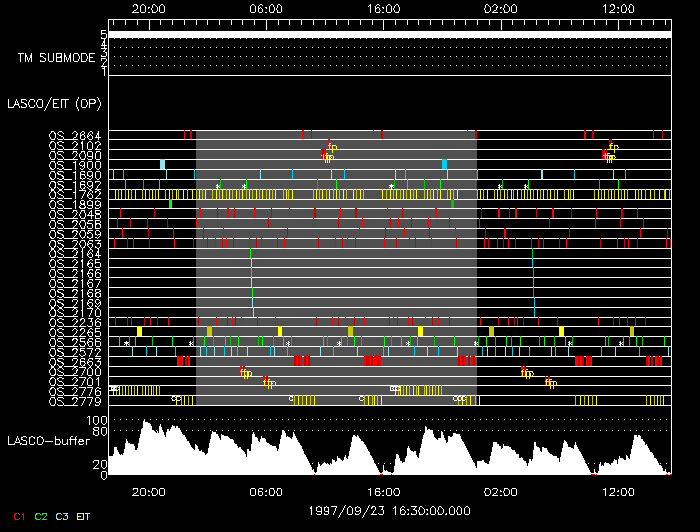Viewport: 700px width, 532px height.
Task: Click the 02:00 label on bottom time axis
Action: coord(500,492)
